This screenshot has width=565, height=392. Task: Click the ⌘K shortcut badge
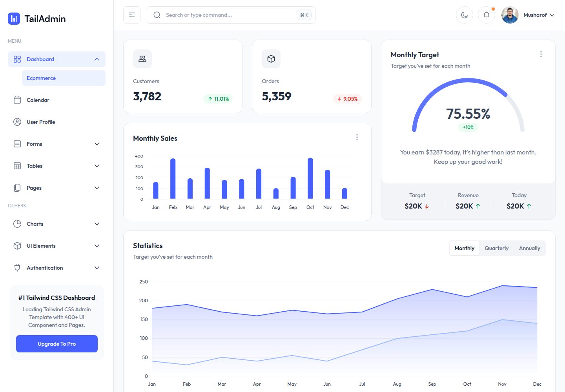point(304,15)
